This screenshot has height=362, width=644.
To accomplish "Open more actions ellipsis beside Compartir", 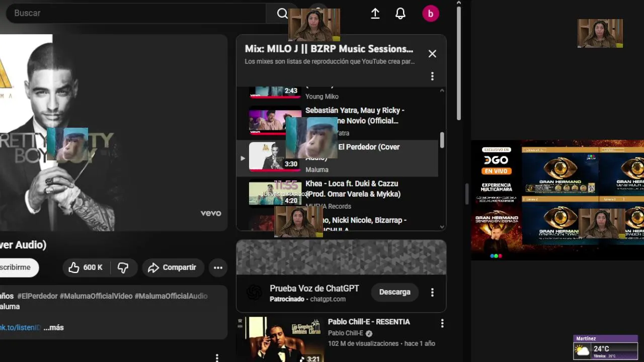I will (218, 267).
